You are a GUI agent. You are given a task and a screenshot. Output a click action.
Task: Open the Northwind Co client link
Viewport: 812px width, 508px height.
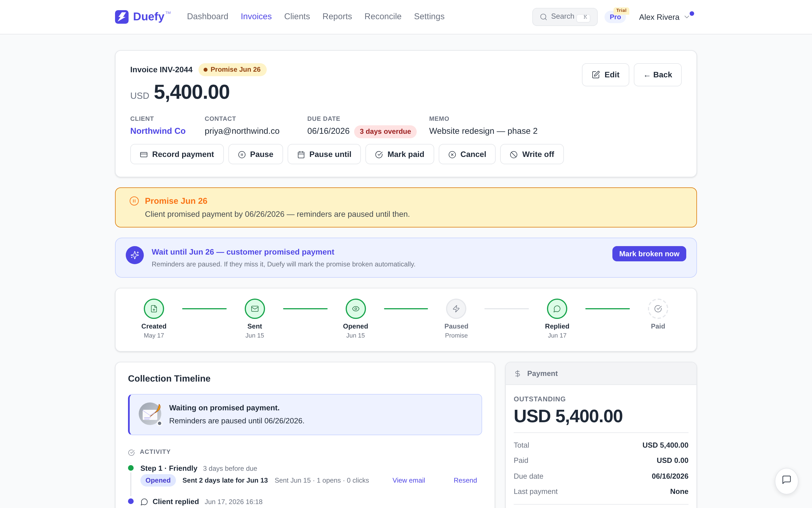tap(158, 131)
